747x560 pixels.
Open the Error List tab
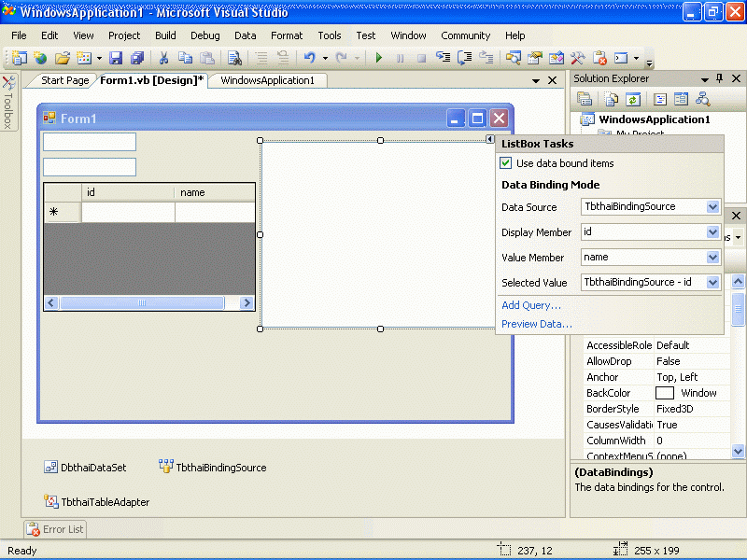(55, 529)
